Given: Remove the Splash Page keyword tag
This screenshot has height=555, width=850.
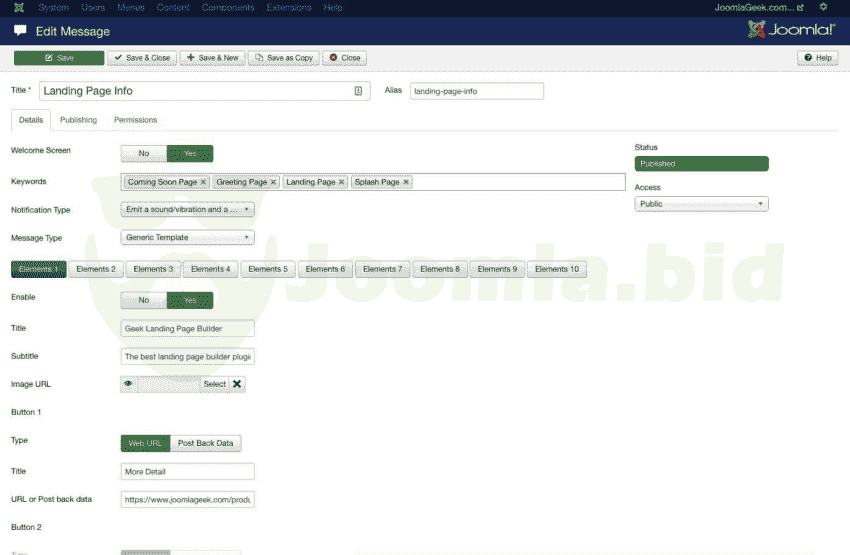Looking at the screenshot, I should click(406, 182).
